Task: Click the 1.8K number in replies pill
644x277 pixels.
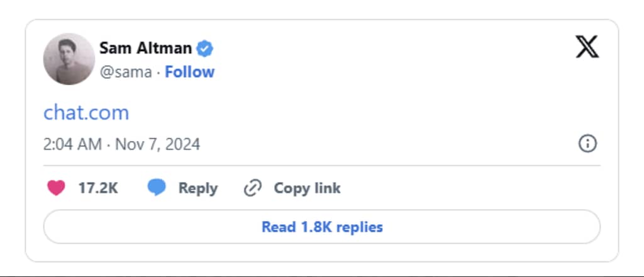Action: (316, 227)
